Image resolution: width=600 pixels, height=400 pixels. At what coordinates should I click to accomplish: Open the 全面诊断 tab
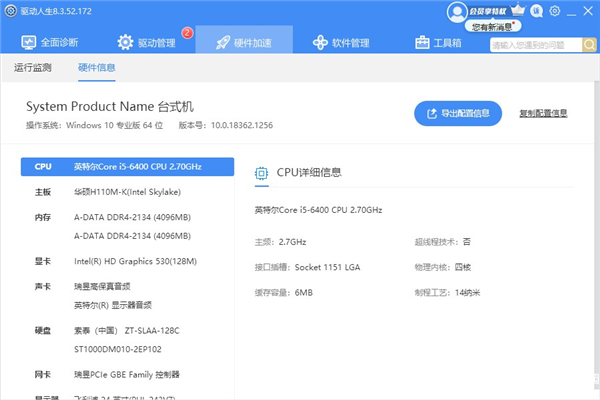[50, 42]
